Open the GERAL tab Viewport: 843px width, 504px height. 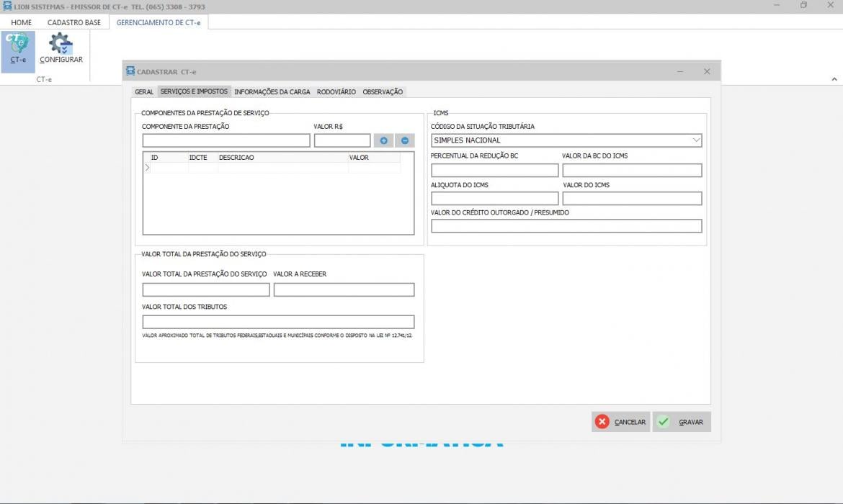click(x=144, y=92)
